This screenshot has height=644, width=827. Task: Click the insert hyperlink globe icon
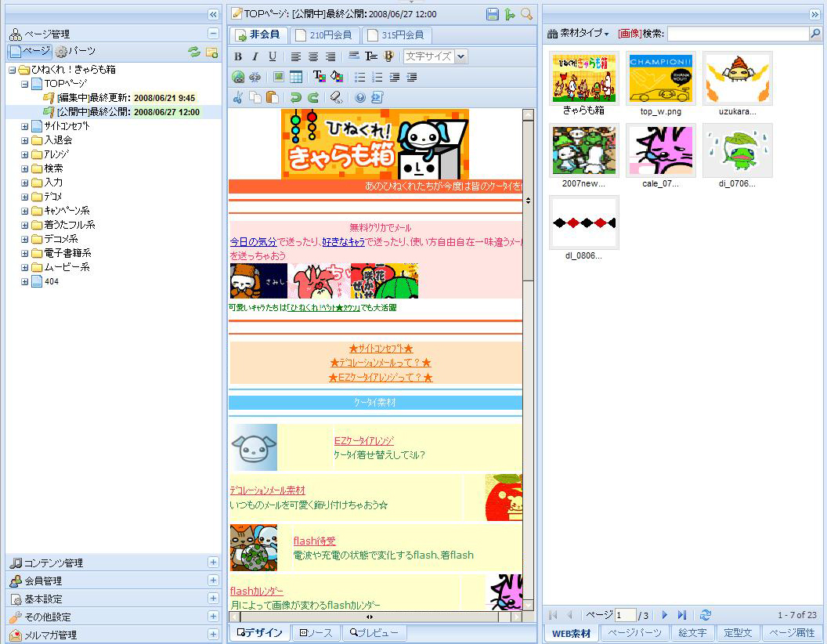pyautogui.click(x=238, y=77)
